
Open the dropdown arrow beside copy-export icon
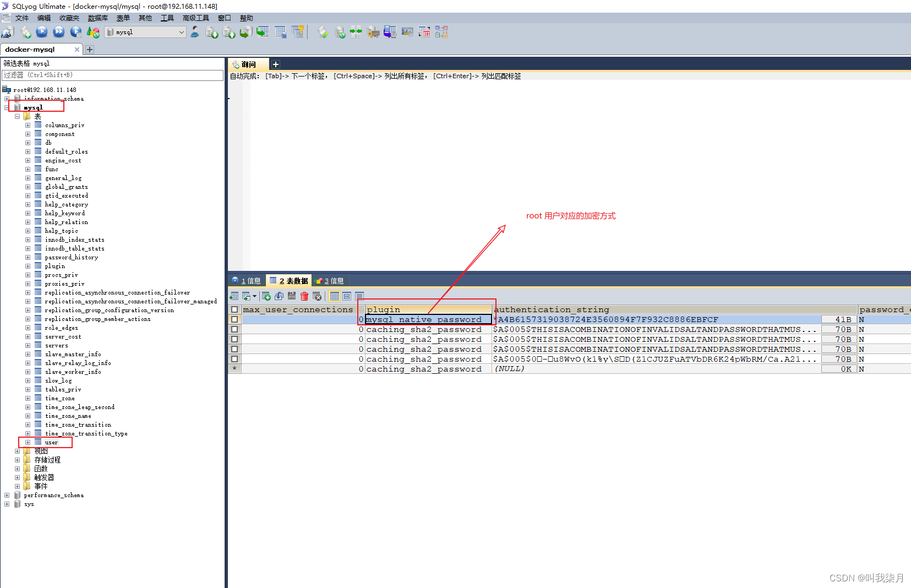pos(254,296)
